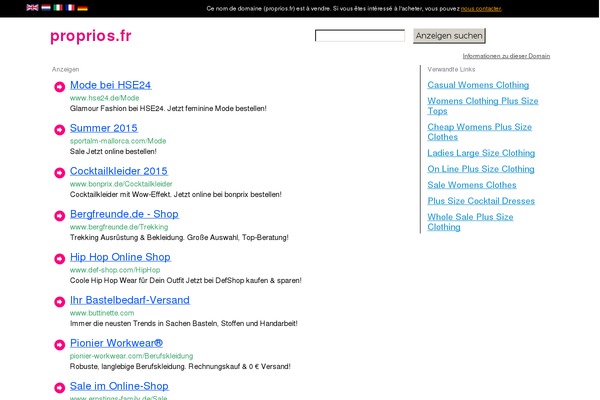
Task: Click the 'Anzeigen suchen' button
Action: pyautogui.click(x=449, y=36)
